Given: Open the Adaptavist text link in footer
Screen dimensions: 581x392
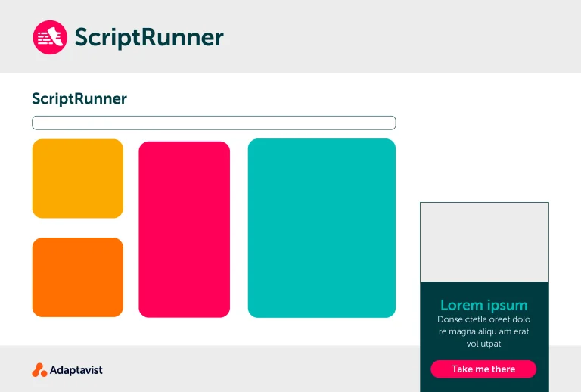Looking at the screenshot, I should pyautogui.click(x=76, y=370).
